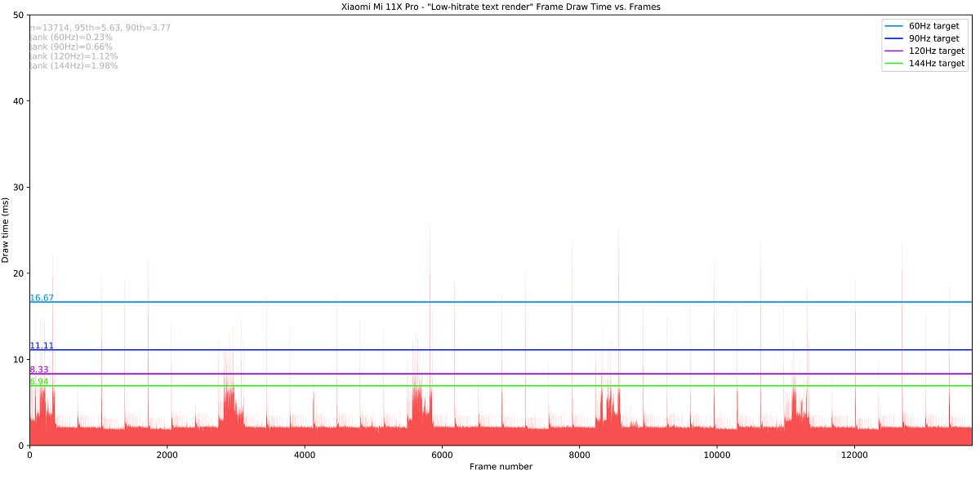This screenshot has height=479, width=980.
Task: Click the x-axis tick label "10000"
Action: point(717,455)
